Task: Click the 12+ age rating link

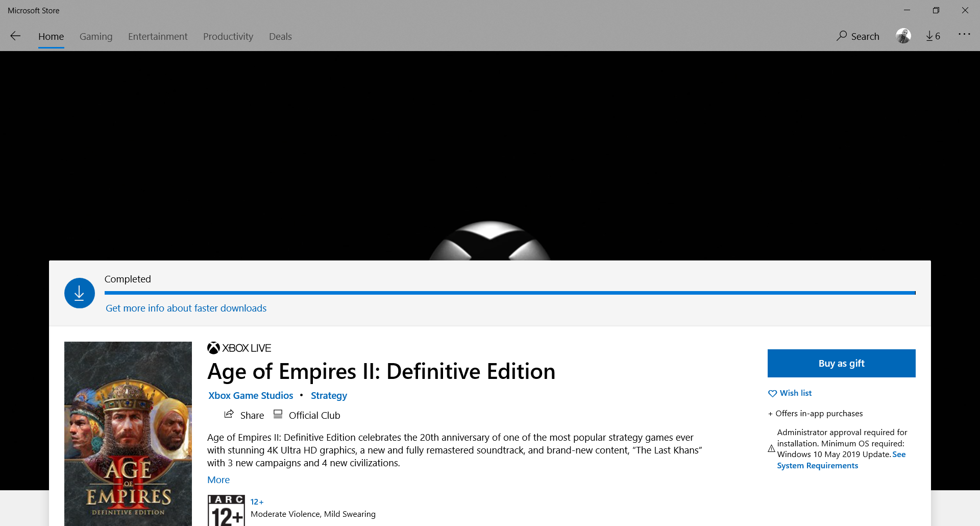Action: pyautogui.click(x=257, y=501)
